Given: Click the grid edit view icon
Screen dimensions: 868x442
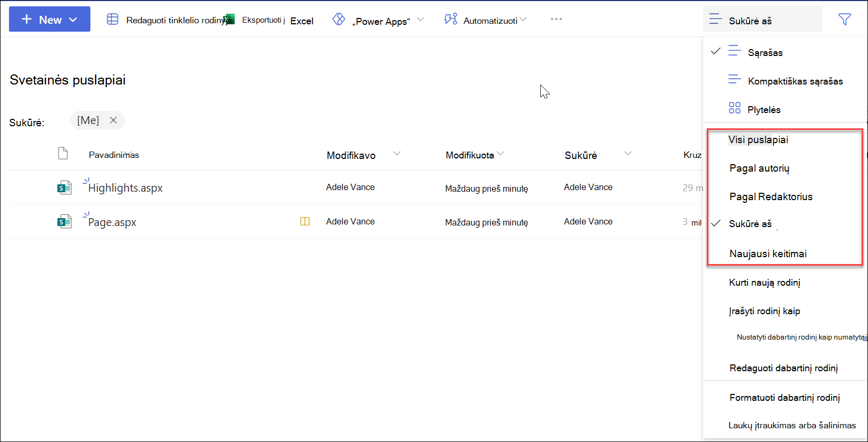Looking at the screenshot, I should (113, 20).
